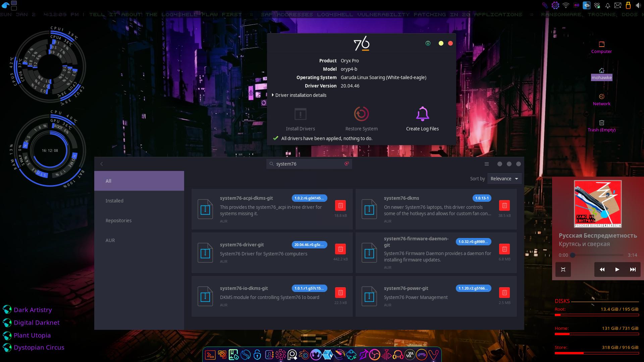Open the Repositories category
This screenshot has width=644, height=362.
[x=118, y=221]
